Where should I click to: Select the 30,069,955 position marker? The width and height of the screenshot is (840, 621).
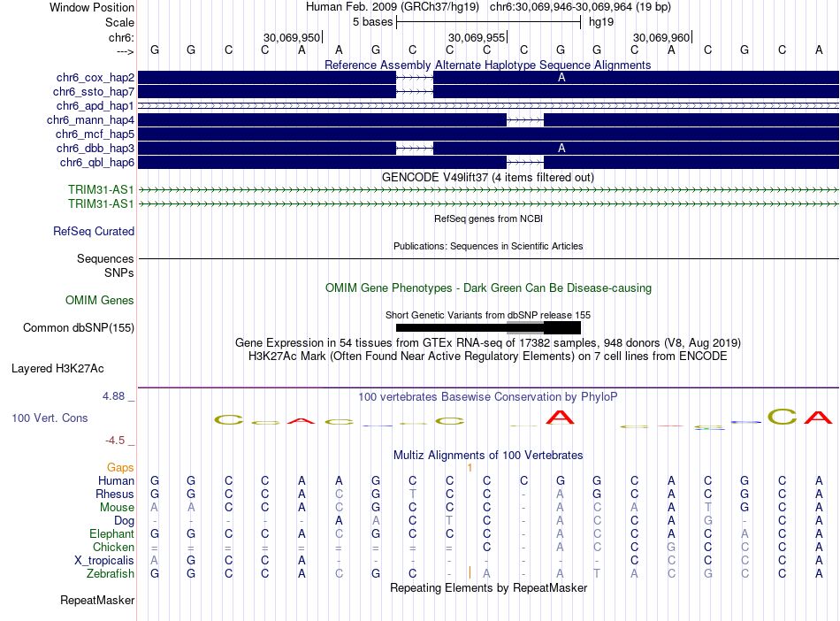477,37
